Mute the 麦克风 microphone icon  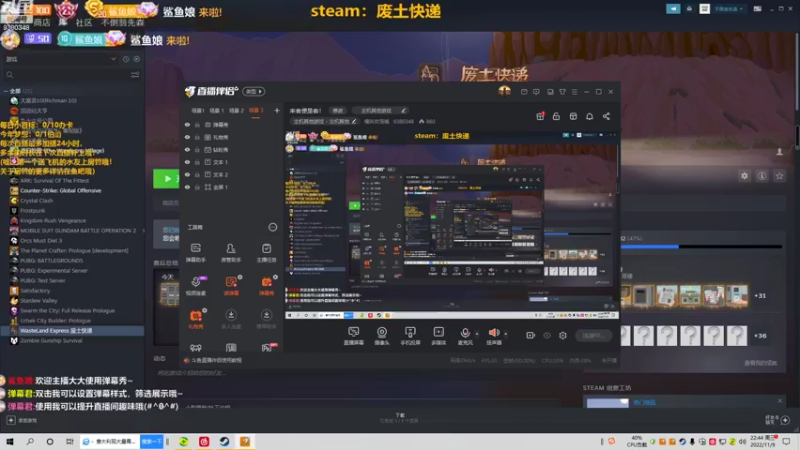[465, 333]
